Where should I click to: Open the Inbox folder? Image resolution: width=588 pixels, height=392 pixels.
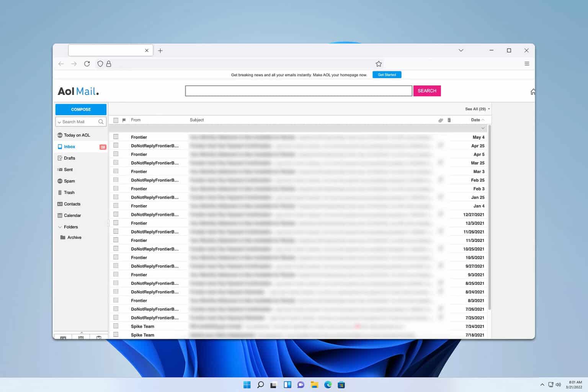coord(69,147)
